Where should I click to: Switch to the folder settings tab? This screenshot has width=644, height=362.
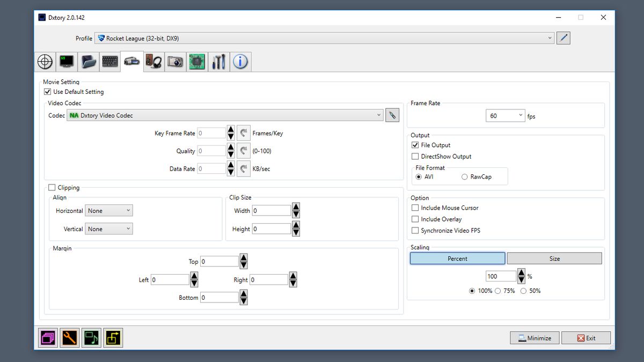coord(89,62)
